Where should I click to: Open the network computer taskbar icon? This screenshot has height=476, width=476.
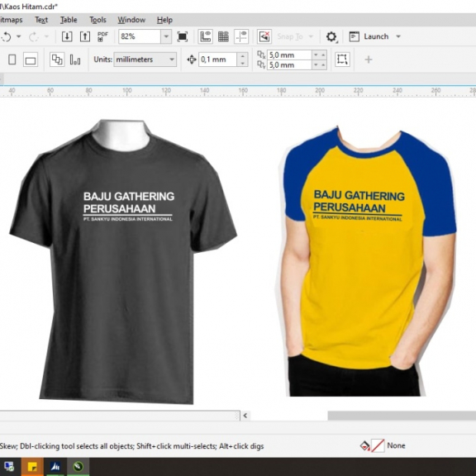click(x=9, y=467)
